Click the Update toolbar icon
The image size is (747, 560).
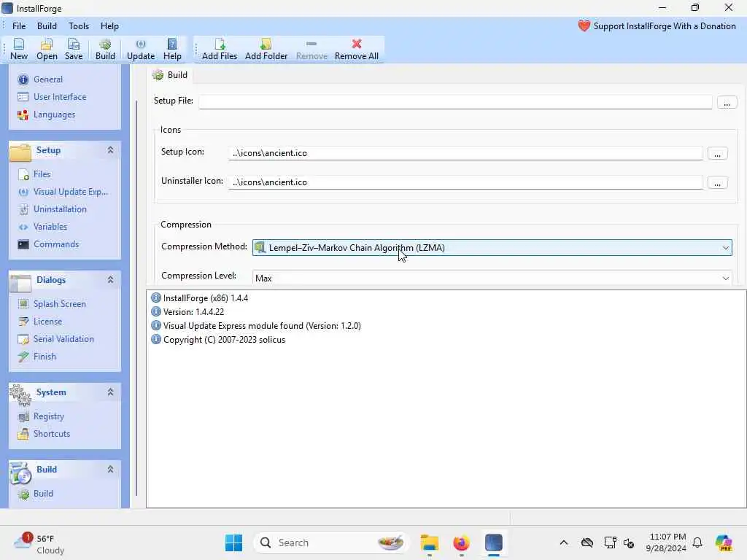tap(141, 49)
